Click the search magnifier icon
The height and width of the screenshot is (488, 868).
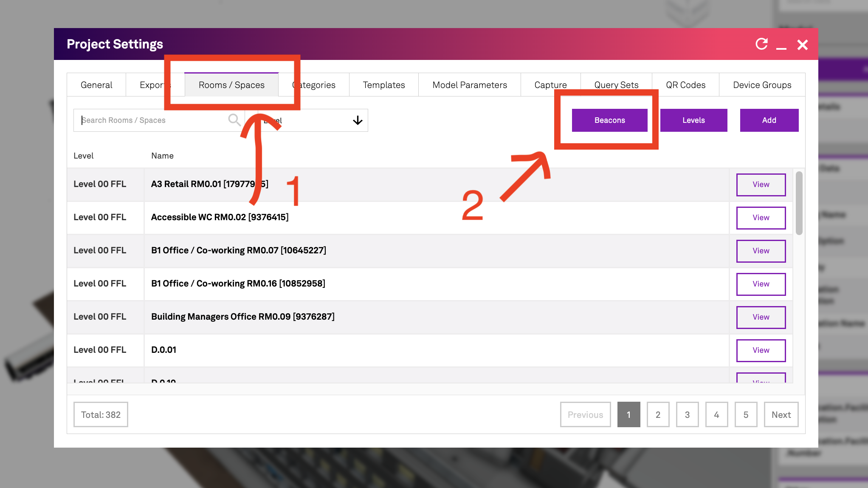tap(234, 120)
